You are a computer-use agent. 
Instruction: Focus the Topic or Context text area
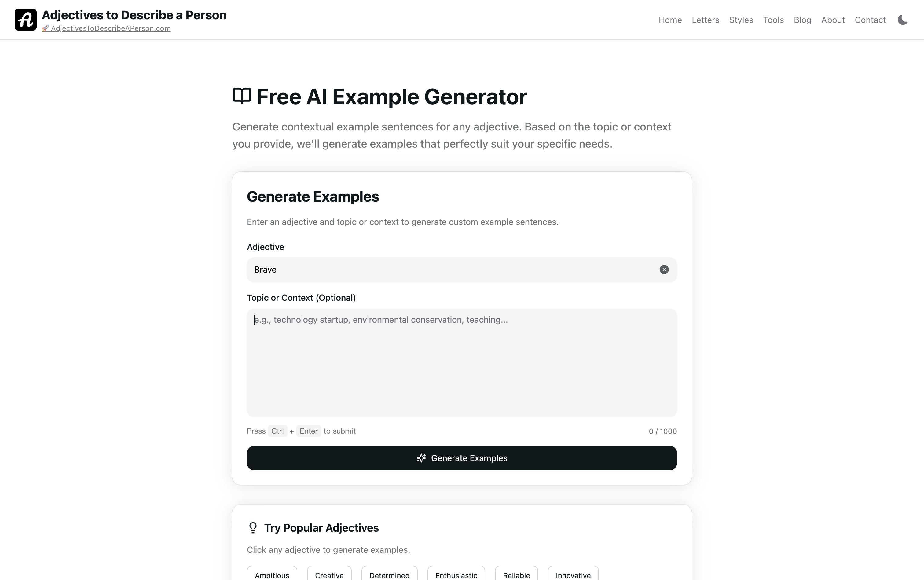[x=462, y=362]
